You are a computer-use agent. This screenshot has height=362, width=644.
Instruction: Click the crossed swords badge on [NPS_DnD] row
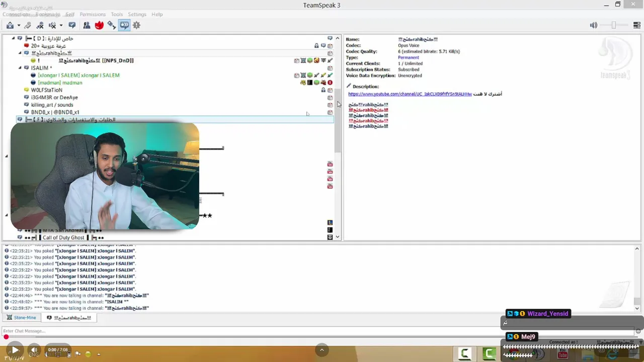[x=330, y=60]
